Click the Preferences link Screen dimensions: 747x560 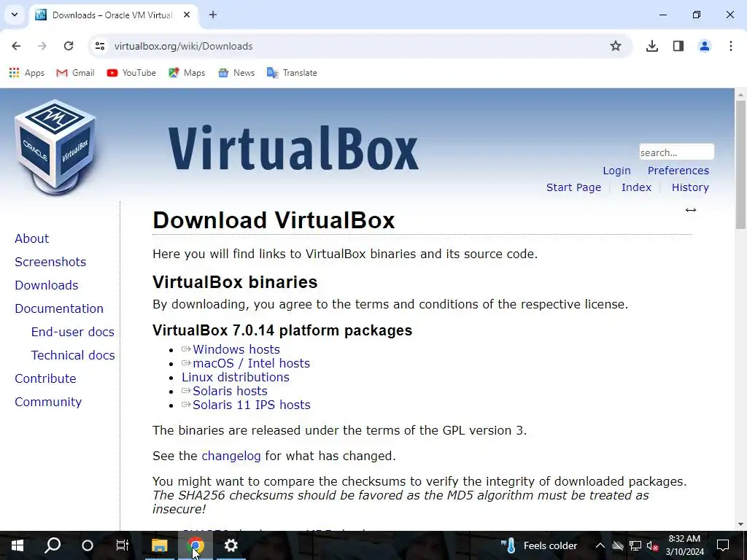[x=678, y=171]
